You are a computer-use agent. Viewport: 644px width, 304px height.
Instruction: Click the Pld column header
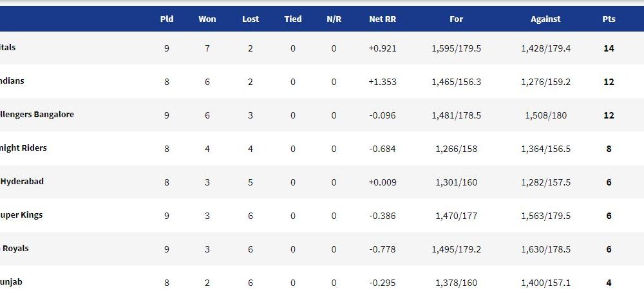point(167,19)
